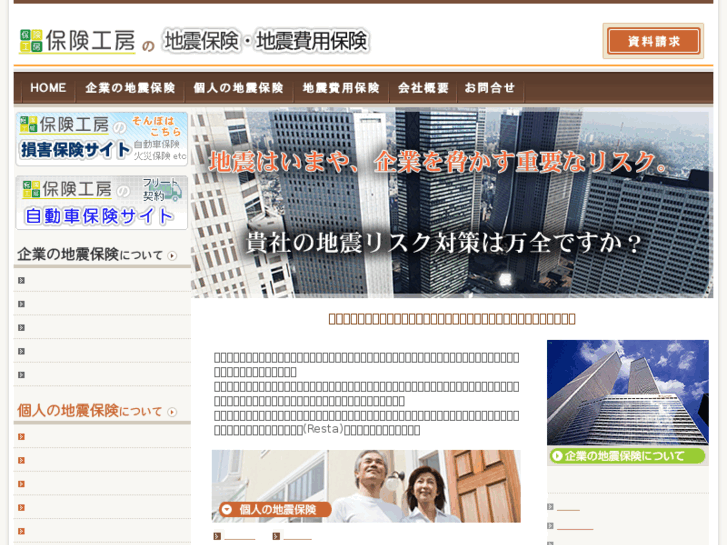Open the 自動車保険サイト banner
Image resolution: width=727 pixels, height=545 pixels.
(x=102, y=202)
